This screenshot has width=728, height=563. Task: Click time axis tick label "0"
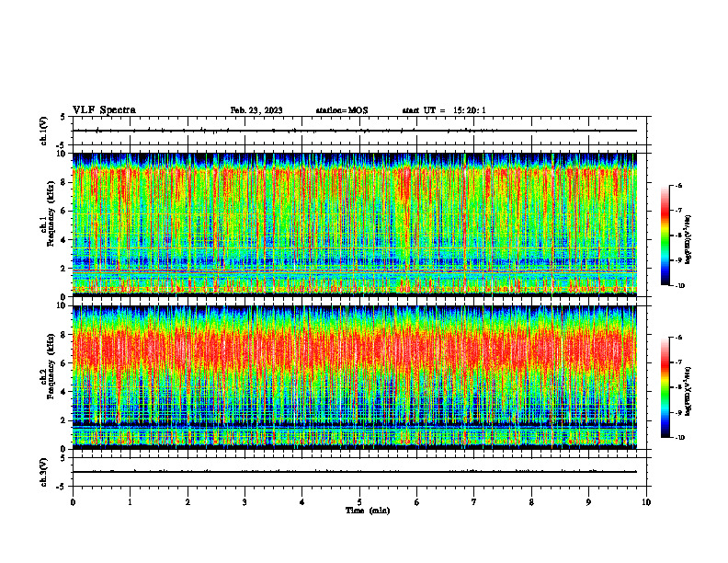(x=73, y=502)
